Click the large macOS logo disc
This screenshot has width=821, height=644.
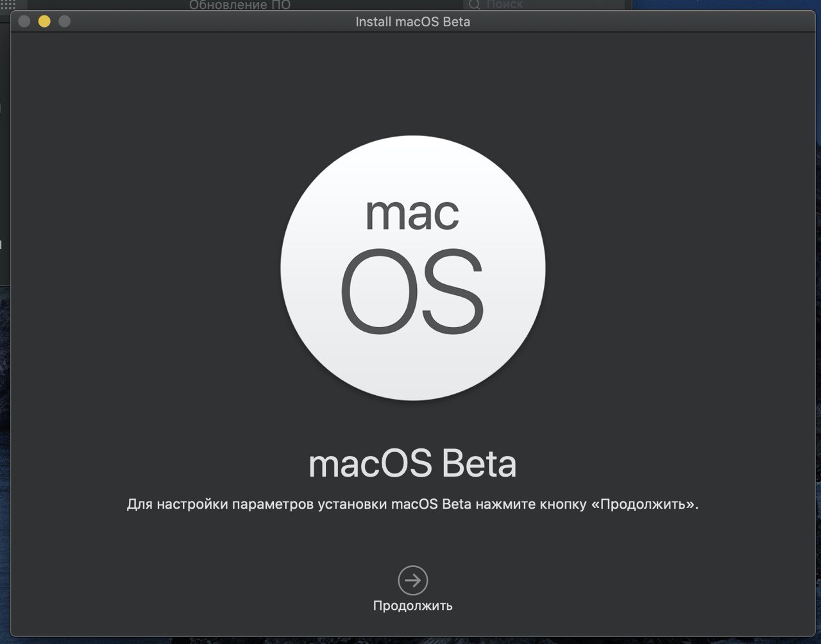point(412,268)
